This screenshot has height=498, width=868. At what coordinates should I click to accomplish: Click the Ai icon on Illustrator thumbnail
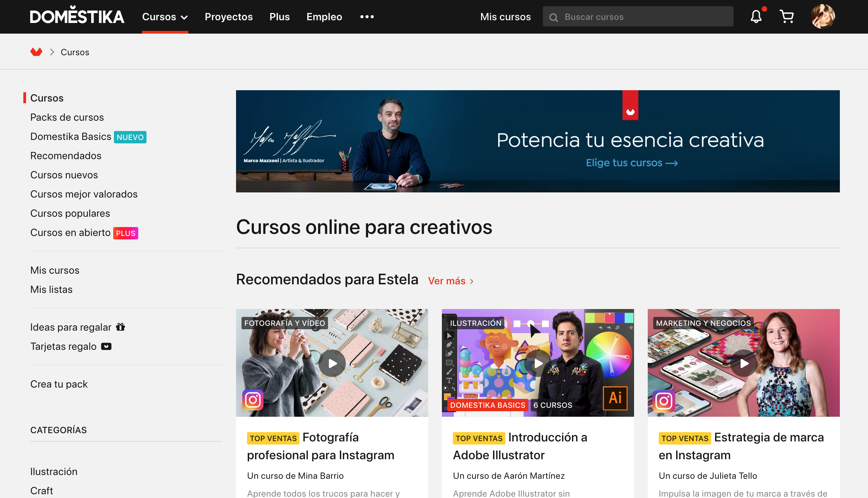pos(615,398)
